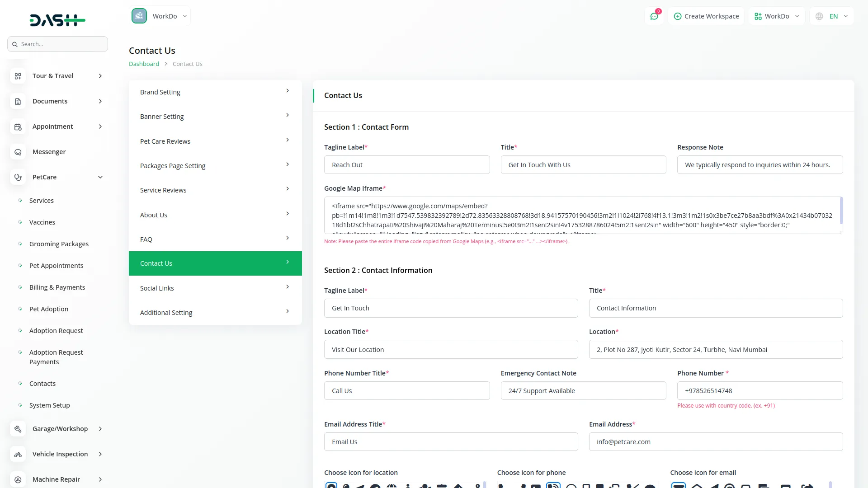
Task: Click the Dash logo
Action: [x=57, y=20]
